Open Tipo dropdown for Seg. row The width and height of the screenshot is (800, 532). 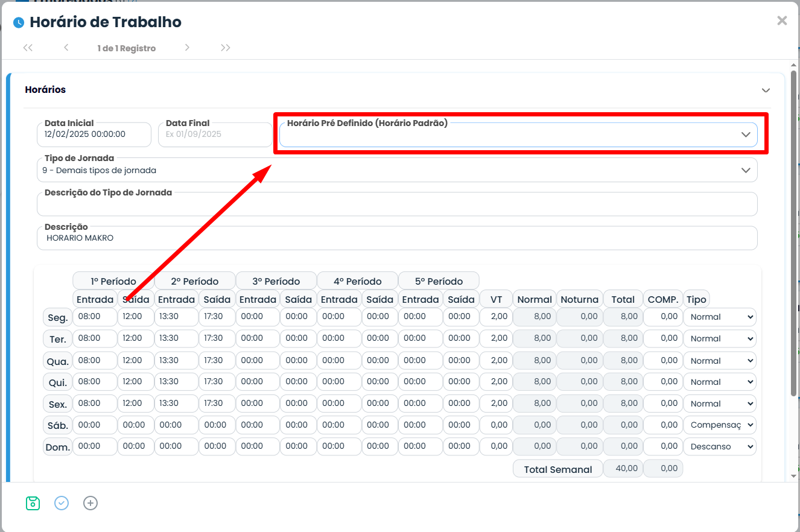pos(719,317)
